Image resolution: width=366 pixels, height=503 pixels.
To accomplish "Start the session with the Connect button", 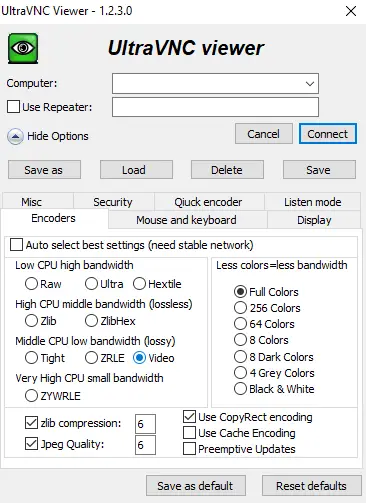I will click(328, 134).
